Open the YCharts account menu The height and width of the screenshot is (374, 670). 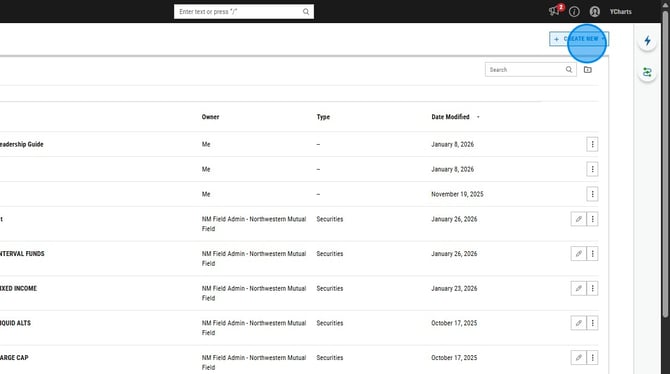click(x=620, y=12)
